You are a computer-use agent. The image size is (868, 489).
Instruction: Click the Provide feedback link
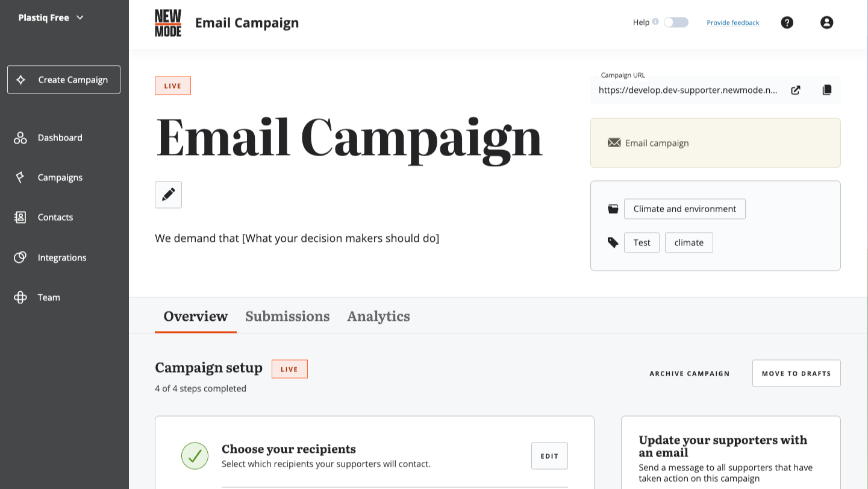[x=732, y=23]
